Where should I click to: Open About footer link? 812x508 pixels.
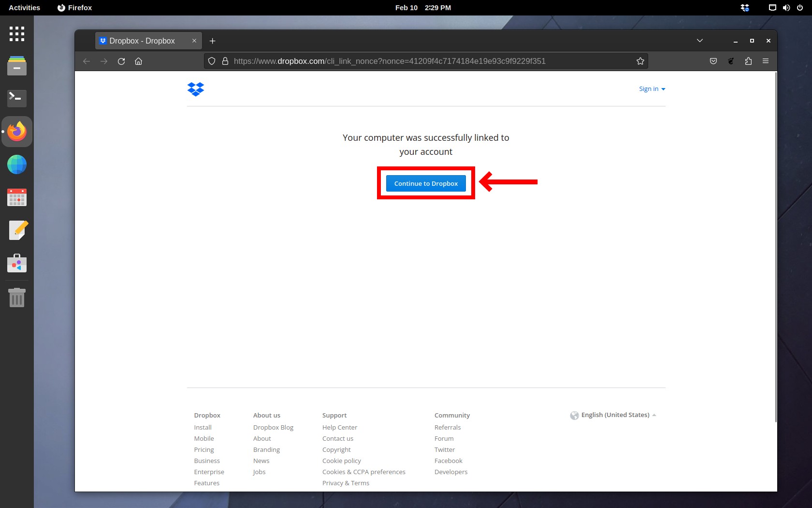tap(262, 438)
